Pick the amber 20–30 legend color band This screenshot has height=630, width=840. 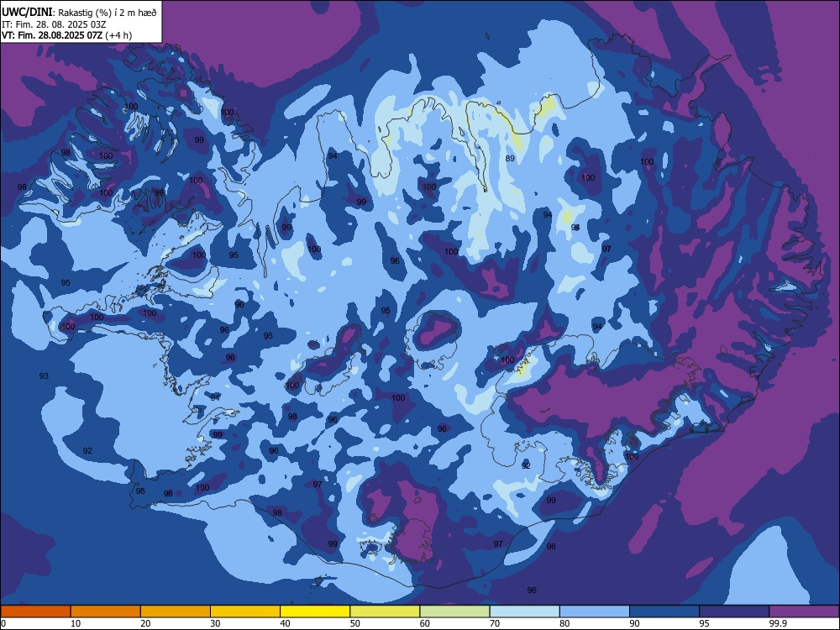tap(176, 612)
